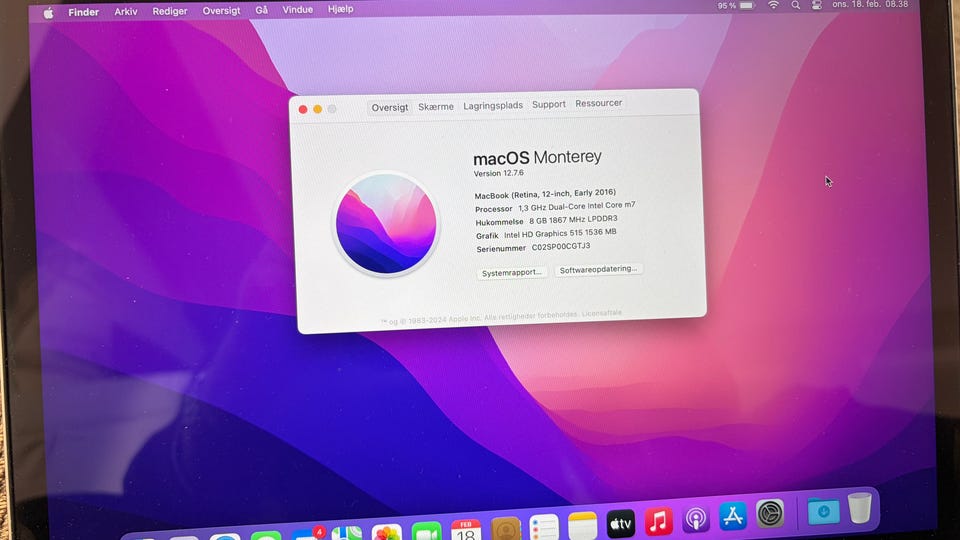
Task: Select the Oversigt tab in the window
Action: [x=389, y=107]
